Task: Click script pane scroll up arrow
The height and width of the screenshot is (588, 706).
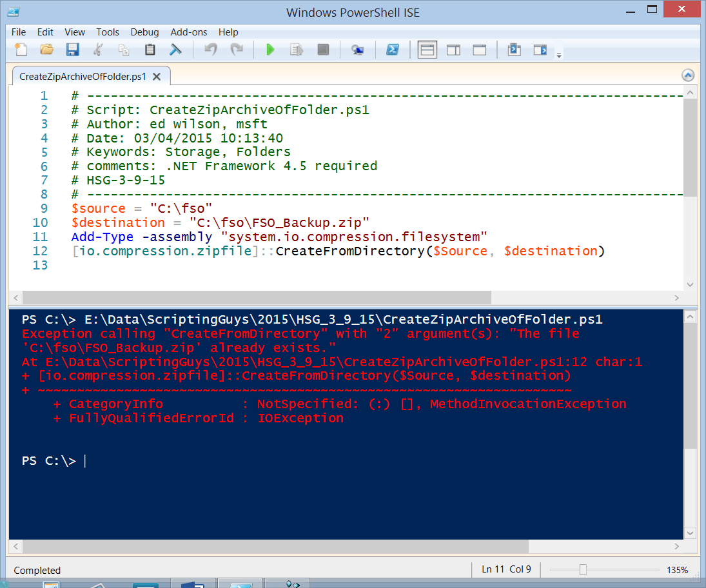Action: coord(690,93)
